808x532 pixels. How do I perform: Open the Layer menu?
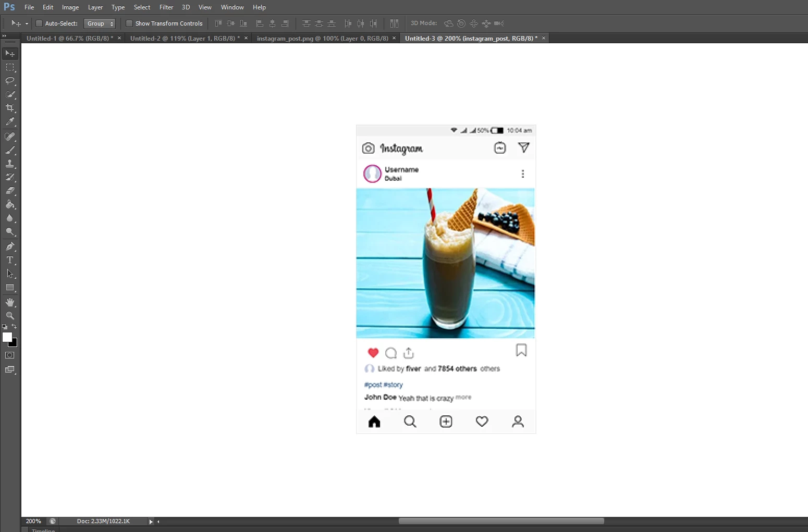95,7
